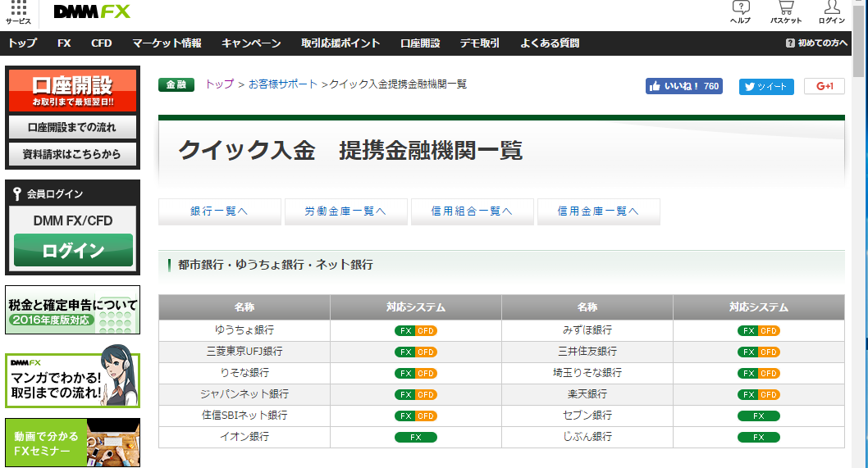Open 税金と確定申告について banner
This screenshot has height=468, width=868.
click(x=72, y=310)
